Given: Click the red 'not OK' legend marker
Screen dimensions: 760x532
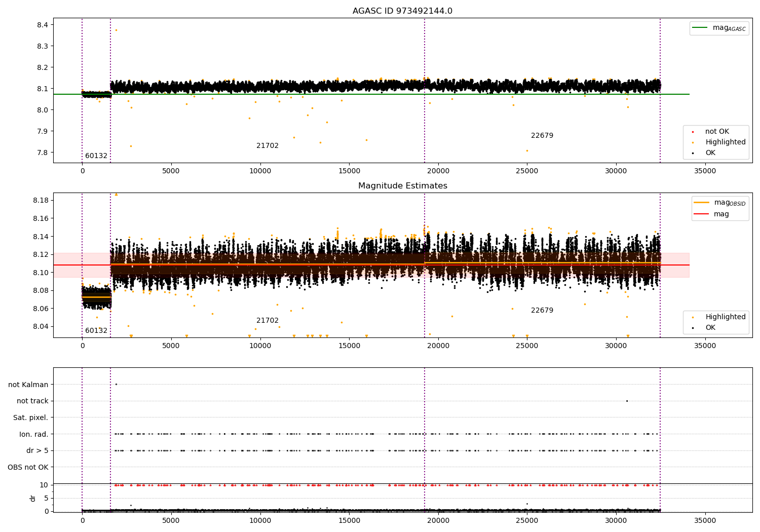Looking at the screenshot, I should coord(693,132).
